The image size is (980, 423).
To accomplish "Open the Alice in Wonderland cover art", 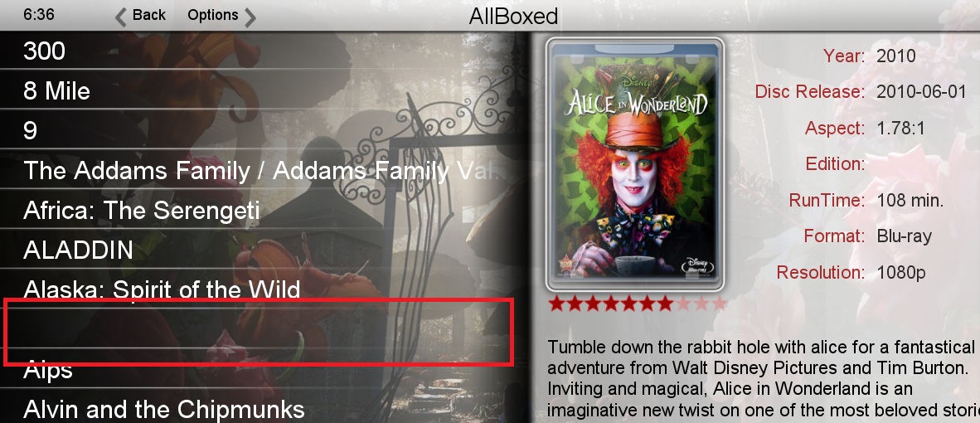I will (635, 165).
